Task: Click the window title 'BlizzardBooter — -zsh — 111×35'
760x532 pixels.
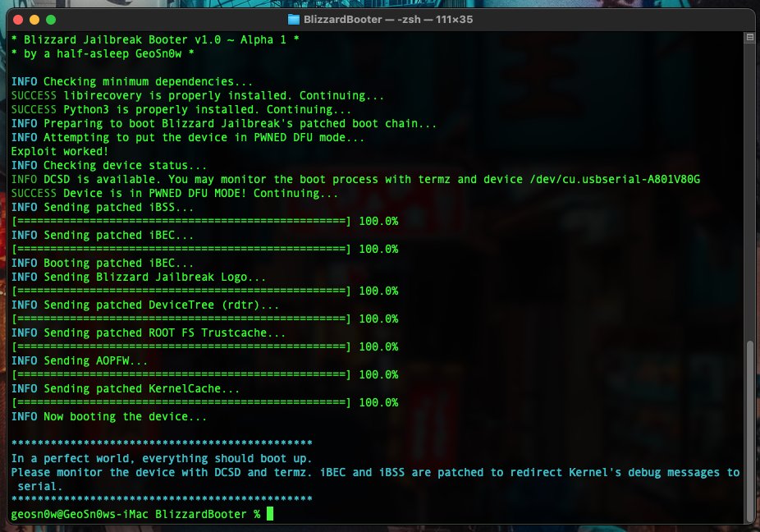Action: pyautogui.click(x=388, y=20)
